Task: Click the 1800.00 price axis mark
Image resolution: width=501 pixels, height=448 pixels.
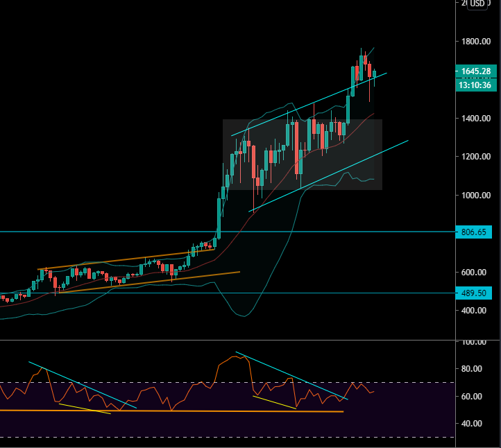Action: click(x=475, y=42)
